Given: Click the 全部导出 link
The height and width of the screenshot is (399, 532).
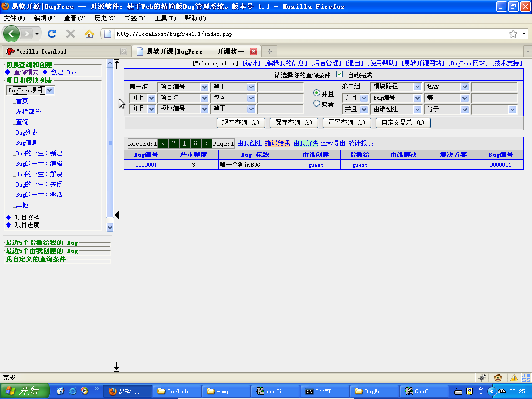Looking at the screenshot, I should click(x=333, y=143).
